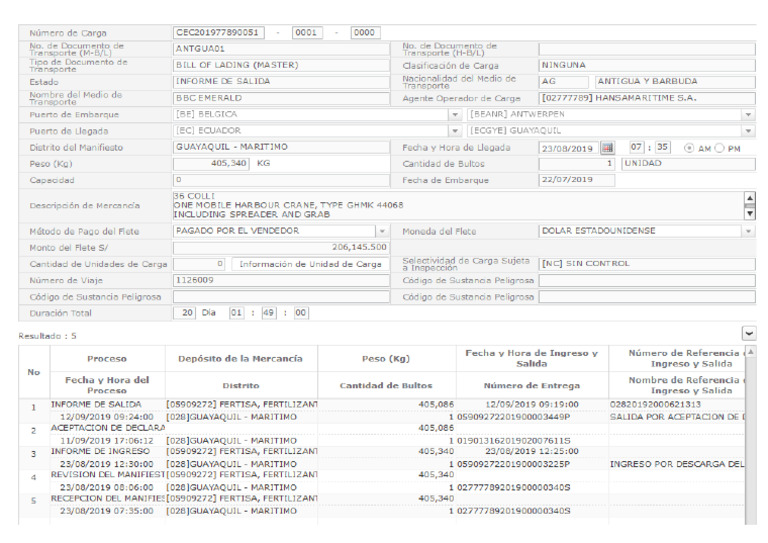This screenshot has width=768, height=543.
Task: Click the BBC EMERALD vessel name field
Action: (x=281, y=98)
